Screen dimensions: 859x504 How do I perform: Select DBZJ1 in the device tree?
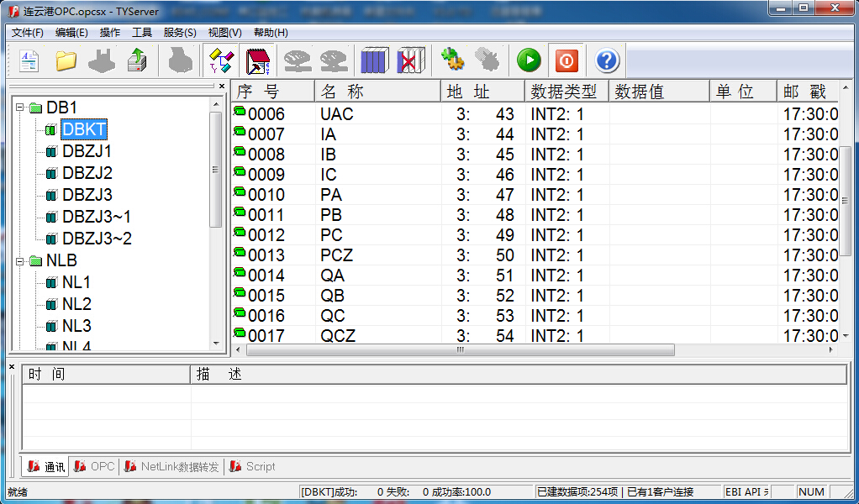click(87, 151)
